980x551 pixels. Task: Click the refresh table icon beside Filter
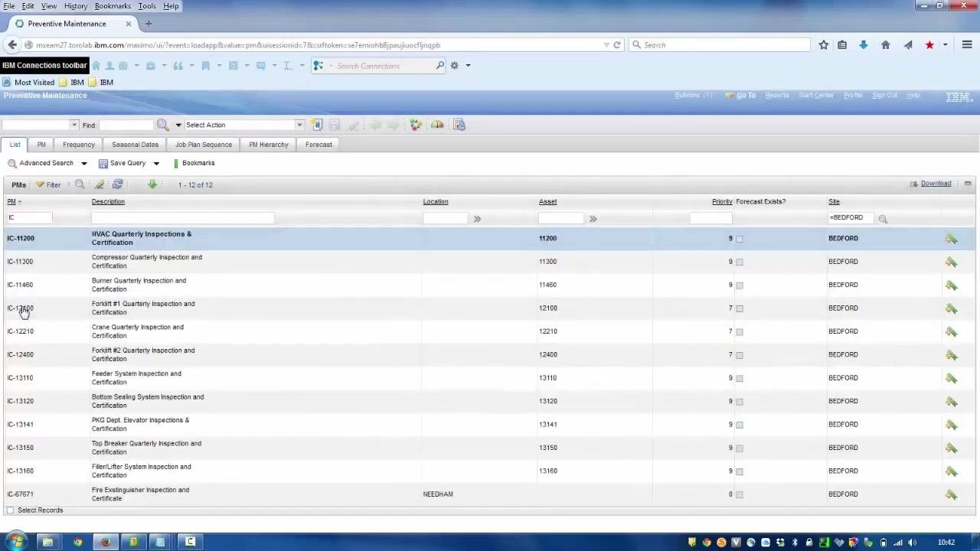tap(117, 184)
